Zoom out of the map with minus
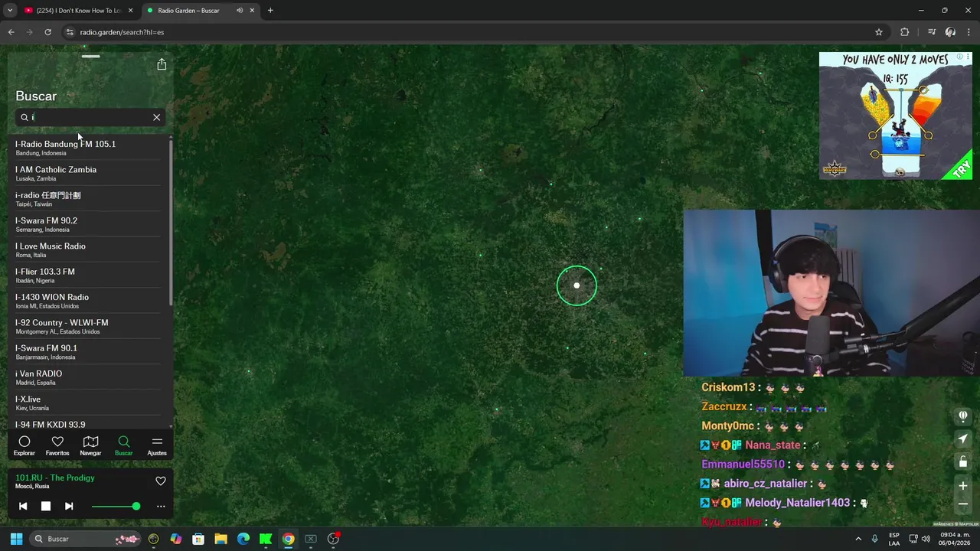The width and height of the screenshot is (980, 551). click(x=963, y=504)
